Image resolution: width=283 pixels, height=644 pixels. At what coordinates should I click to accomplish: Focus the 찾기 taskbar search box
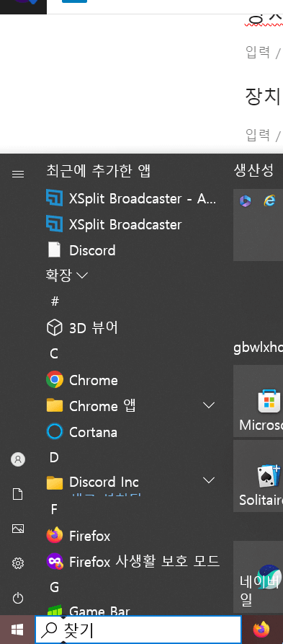[138, 630]
